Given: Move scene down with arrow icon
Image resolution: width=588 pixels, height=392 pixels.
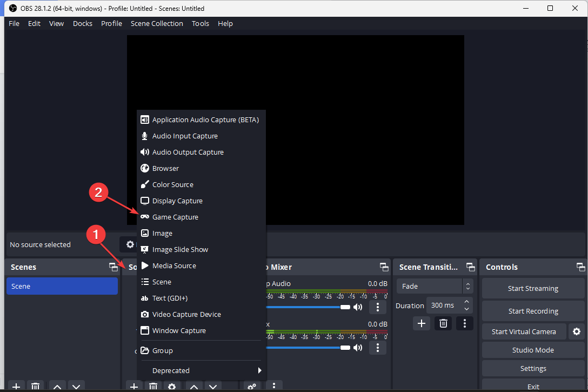Looking at the screenshot, I should 76,386.
